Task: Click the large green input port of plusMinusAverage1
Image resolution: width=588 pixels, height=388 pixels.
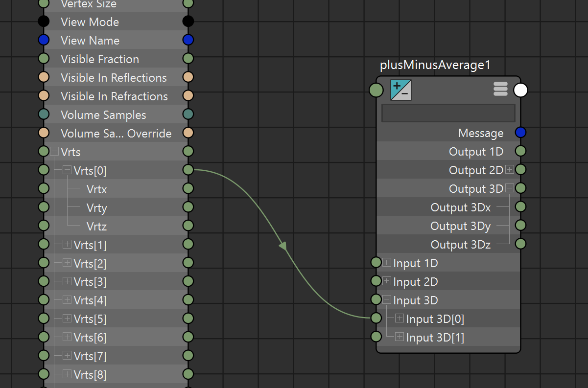Action: coord(376,90)
